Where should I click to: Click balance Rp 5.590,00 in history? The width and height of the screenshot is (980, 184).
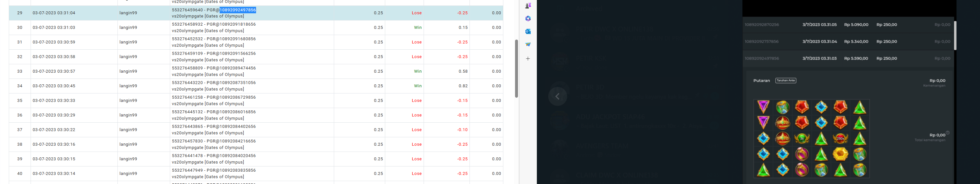click(x=856, y=58)
